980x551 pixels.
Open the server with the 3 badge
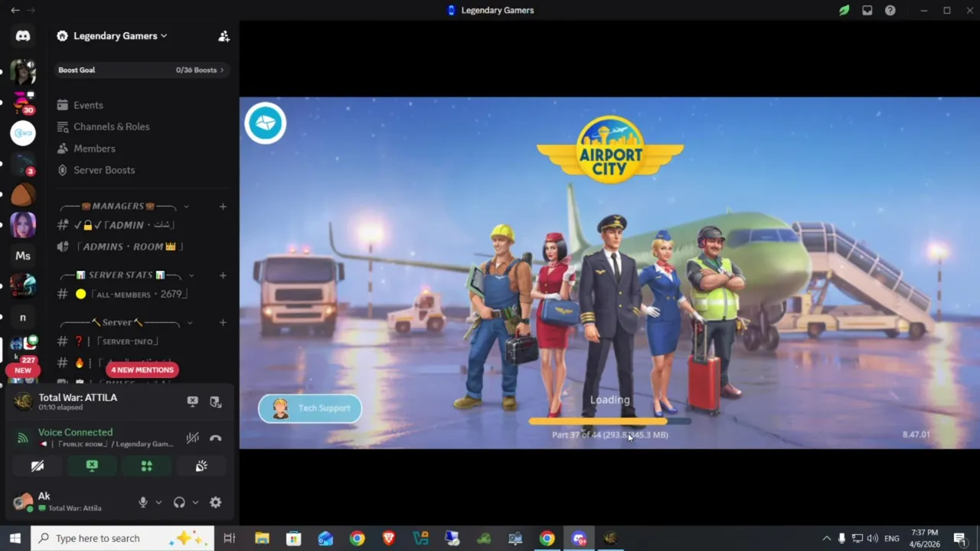coord(23,164)
